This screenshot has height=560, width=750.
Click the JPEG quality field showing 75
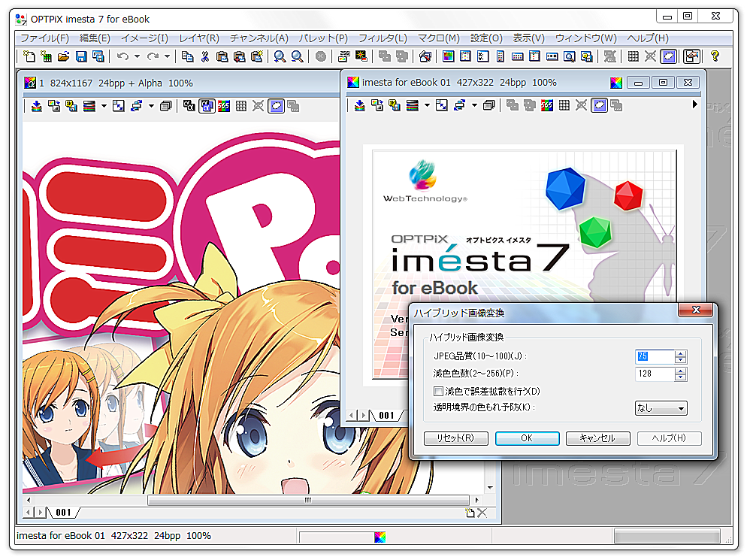[655, 357]
